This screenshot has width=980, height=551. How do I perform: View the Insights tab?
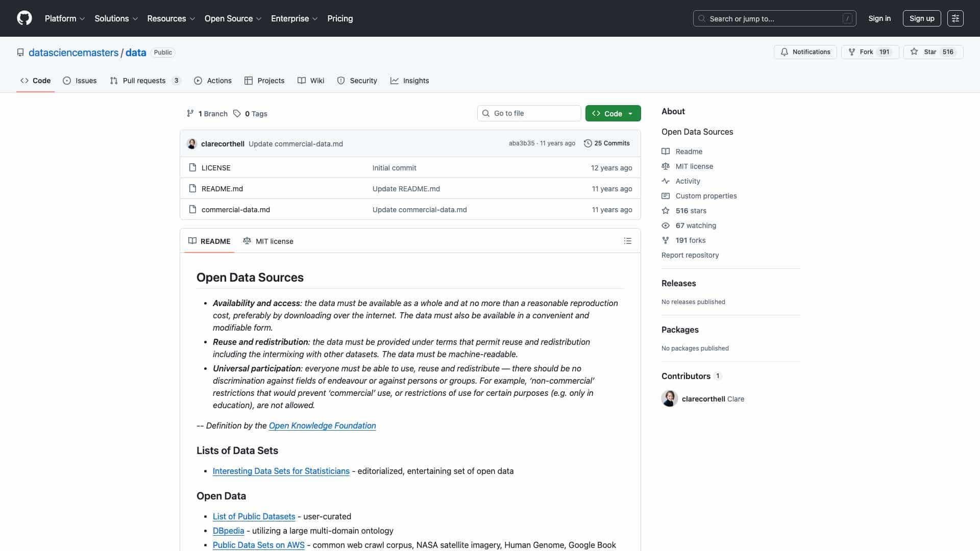[410, 81]
